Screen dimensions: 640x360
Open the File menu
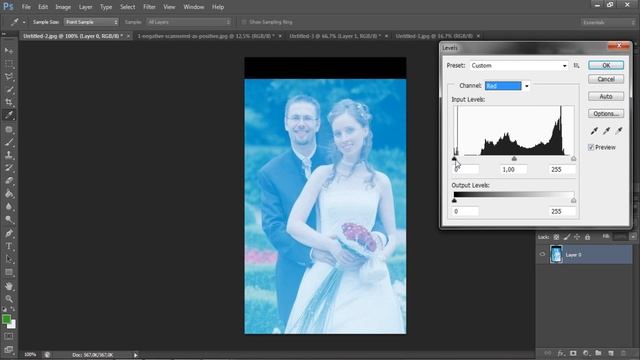26,7
